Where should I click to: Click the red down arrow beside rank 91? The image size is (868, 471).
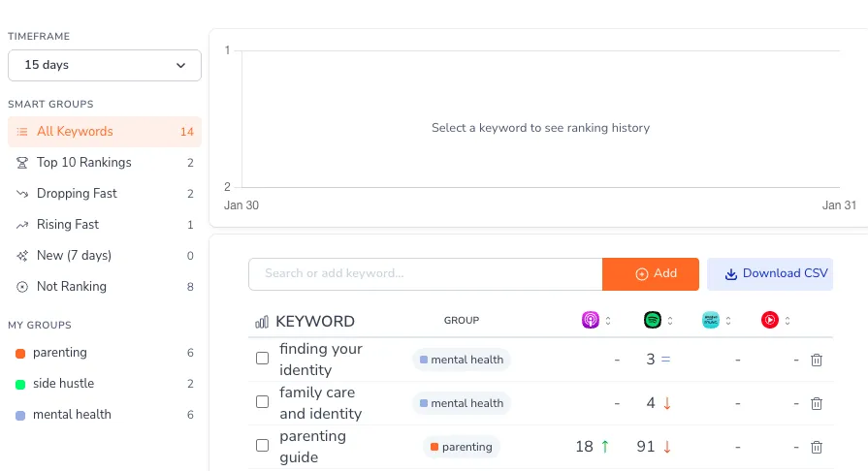tap(667, 447)
